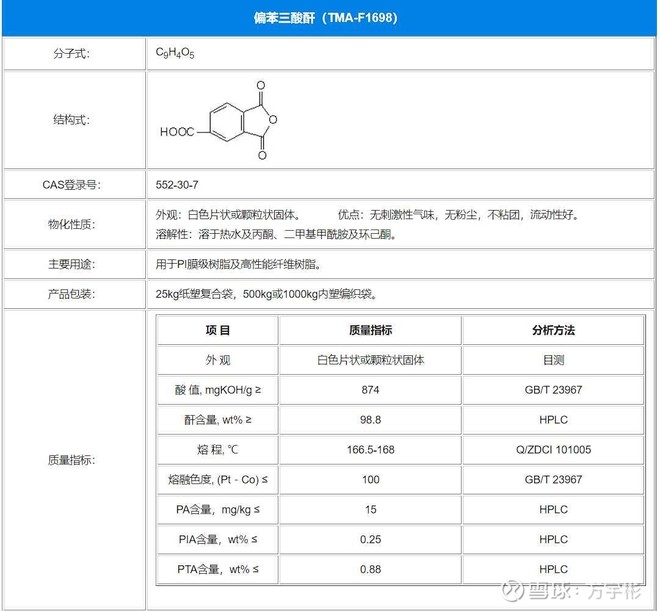
Task: Click the Q/ZDCI 101005 method cell
Action: (x=553, y=450)
